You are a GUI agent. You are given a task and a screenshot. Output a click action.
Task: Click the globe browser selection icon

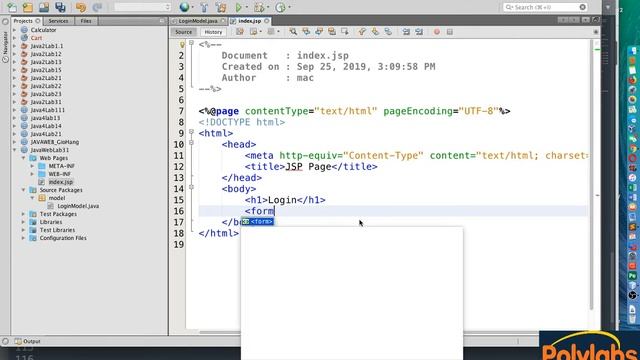[184, 7]
